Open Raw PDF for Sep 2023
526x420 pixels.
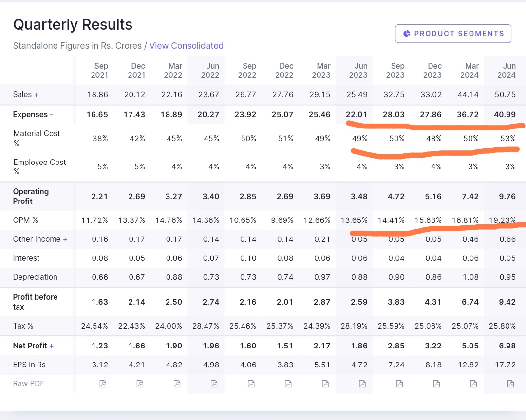tap(399, 383)
